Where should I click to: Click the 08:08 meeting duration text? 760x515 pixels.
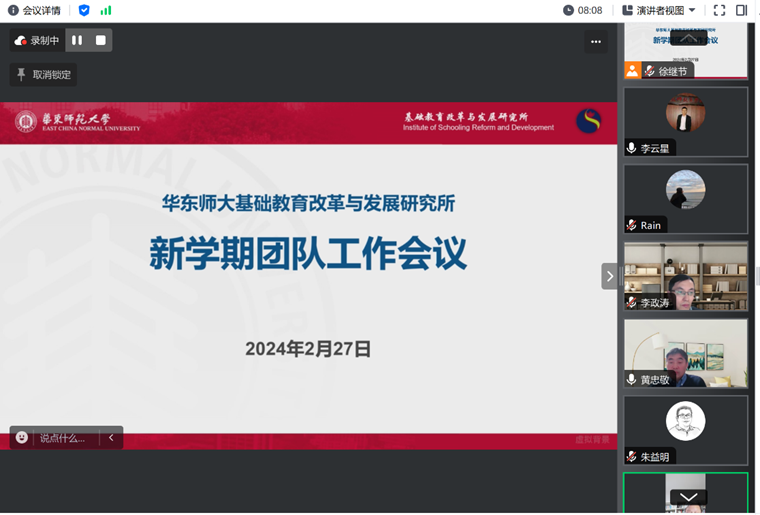click(590, 11)
